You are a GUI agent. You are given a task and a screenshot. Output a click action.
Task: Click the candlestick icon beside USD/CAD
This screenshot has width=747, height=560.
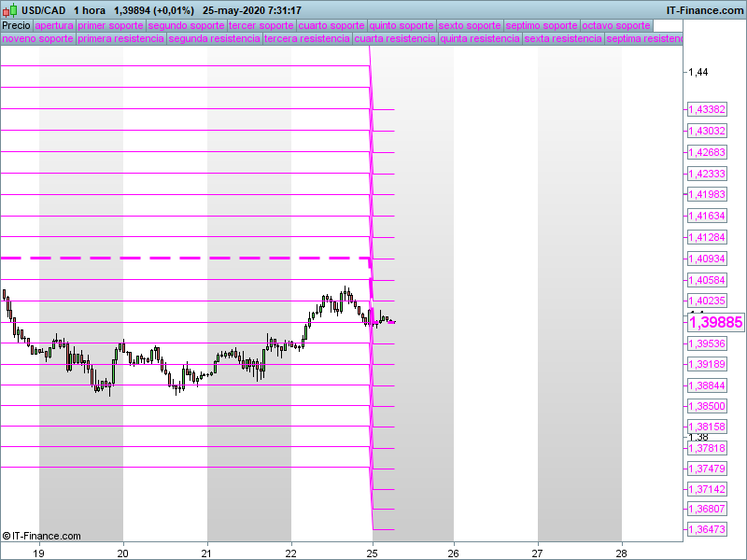[x=9, y=9]
